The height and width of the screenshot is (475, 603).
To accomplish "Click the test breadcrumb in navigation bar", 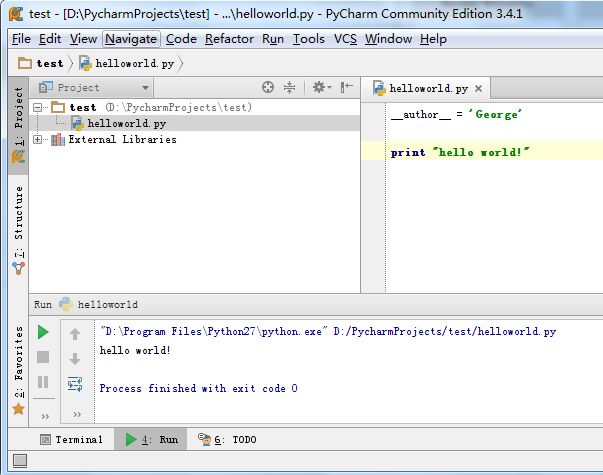I will [x=41, y=63].
